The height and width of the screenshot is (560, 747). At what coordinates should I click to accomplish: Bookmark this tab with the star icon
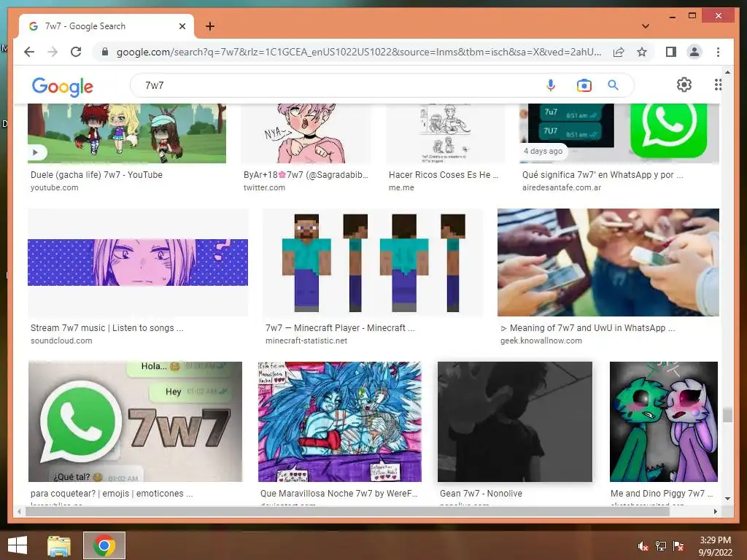[642, 52]
